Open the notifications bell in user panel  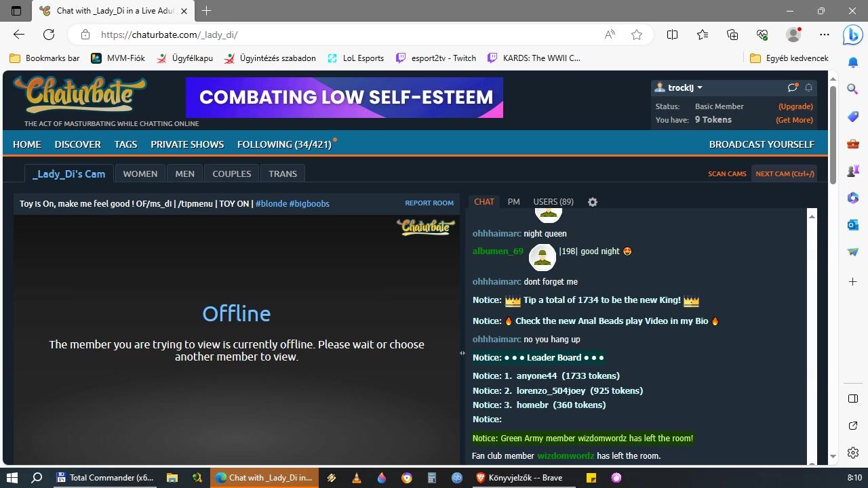pos(808,87)
